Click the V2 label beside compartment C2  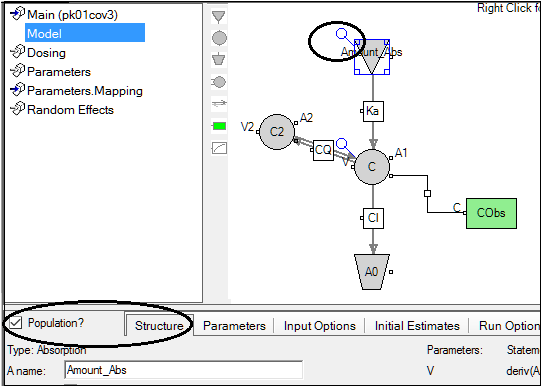click(x=247, y=127)
